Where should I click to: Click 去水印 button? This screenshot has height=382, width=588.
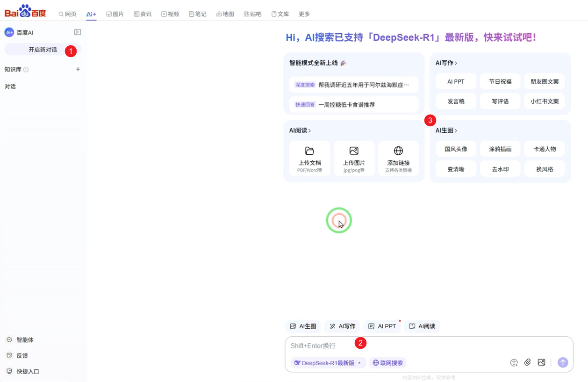[x=500, y=169]
